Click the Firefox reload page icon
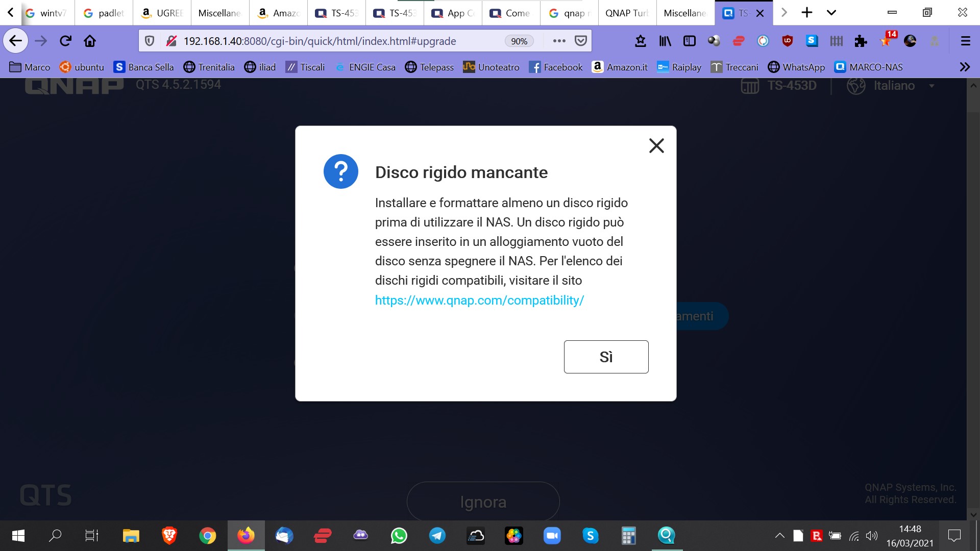The width and height of the screenshot is (980, 551). 65,41
